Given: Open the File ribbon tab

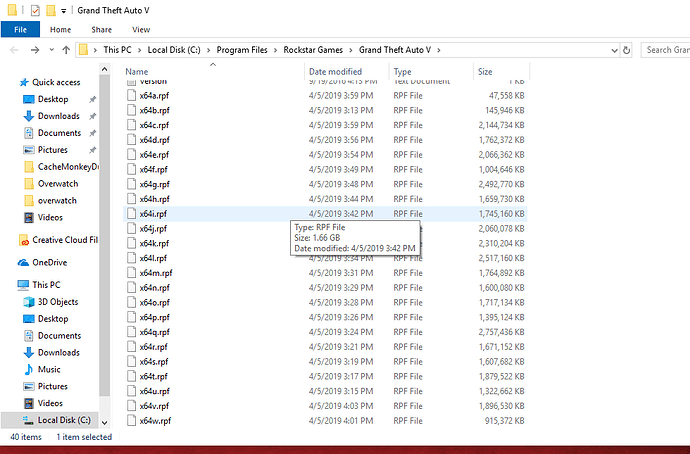Looking at the screenshot, I should click(20, 29).
